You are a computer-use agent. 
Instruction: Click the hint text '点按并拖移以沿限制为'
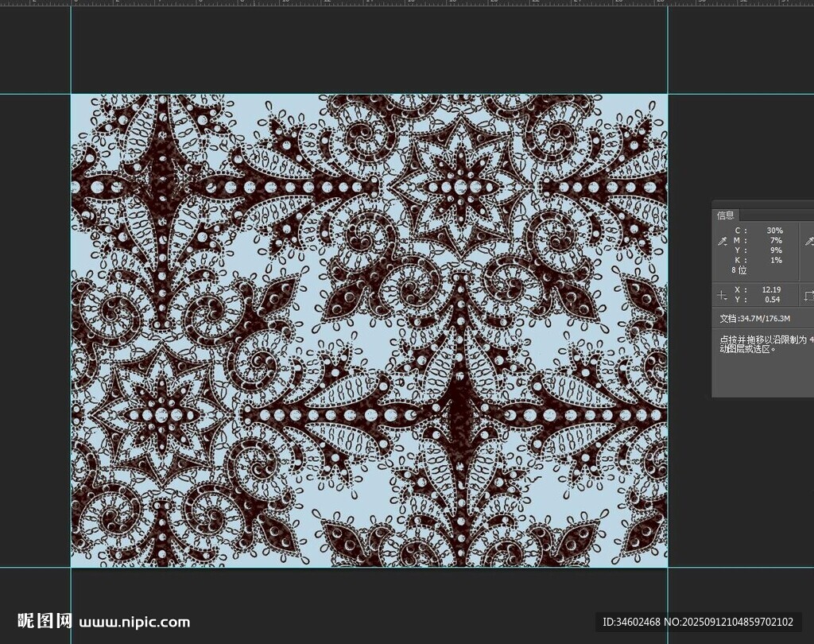tap(763, 339)
